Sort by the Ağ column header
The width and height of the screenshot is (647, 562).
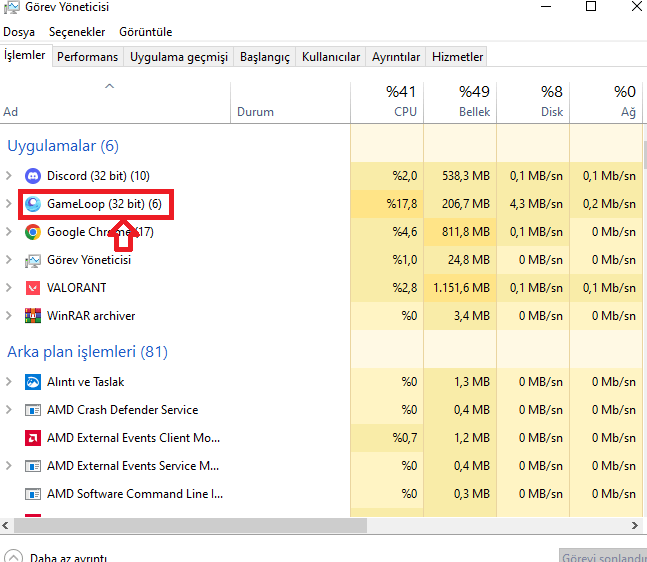pyautogui.click(x=606, y=102)
